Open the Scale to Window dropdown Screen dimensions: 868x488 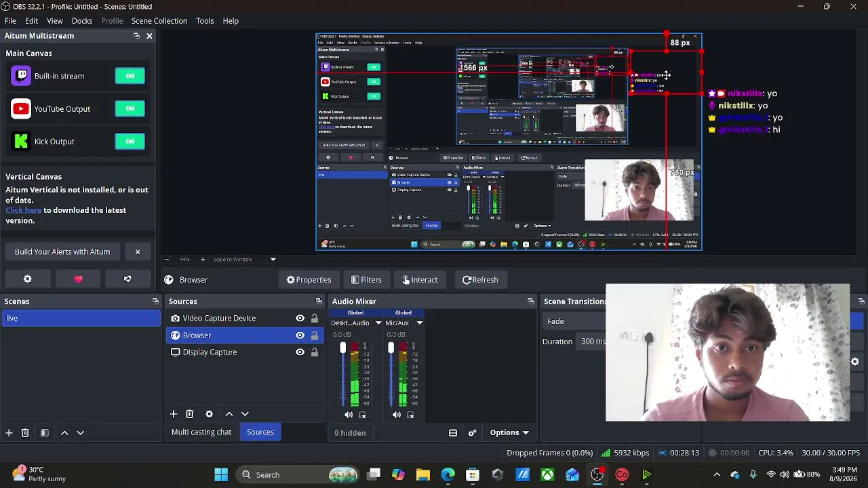[245, 259]
